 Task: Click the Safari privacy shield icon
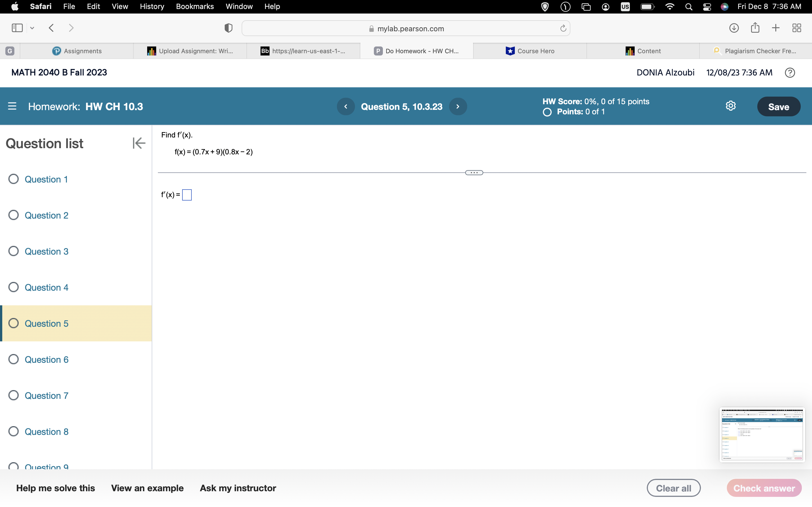coord(228,28)
